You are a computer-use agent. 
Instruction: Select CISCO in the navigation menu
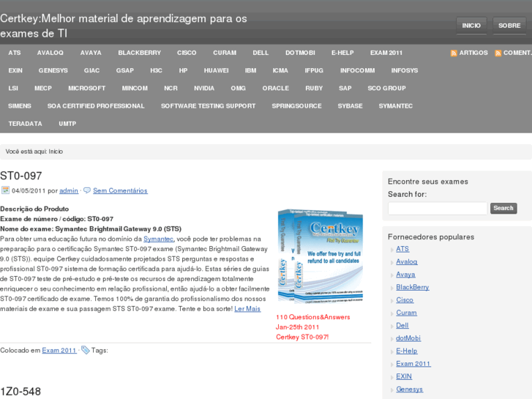[x=187, y=53]
